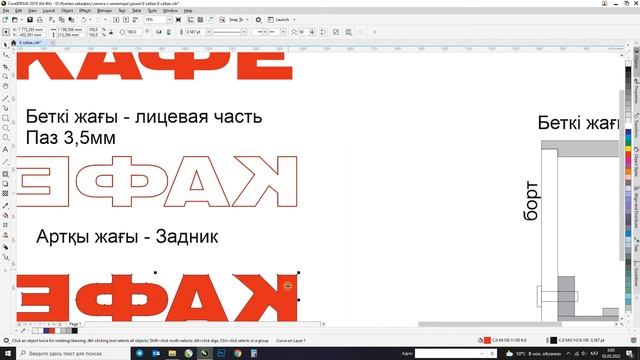This screenshot has width=640, height=360.
Task: Click the Export icon
Action: [126, 20]
